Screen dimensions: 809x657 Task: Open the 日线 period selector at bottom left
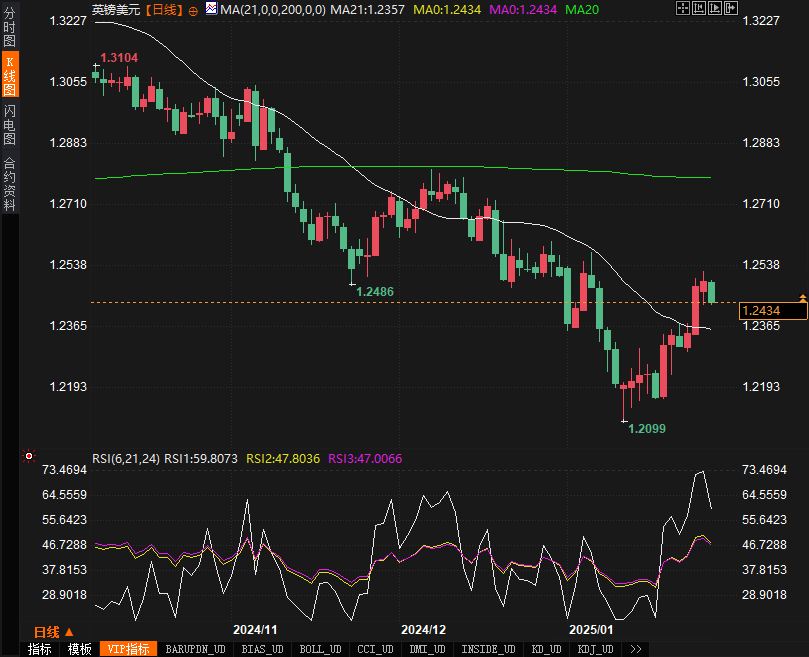point(46,632)
